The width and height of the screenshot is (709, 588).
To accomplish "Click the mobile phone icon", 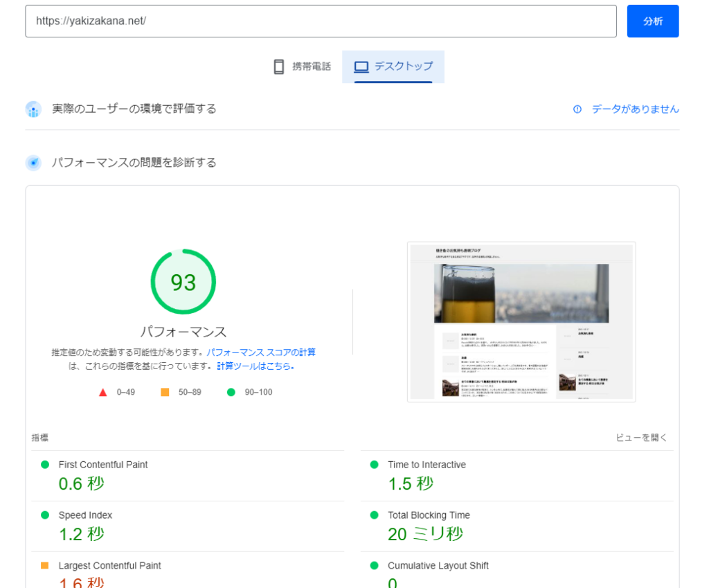I will tap(279, 66).
